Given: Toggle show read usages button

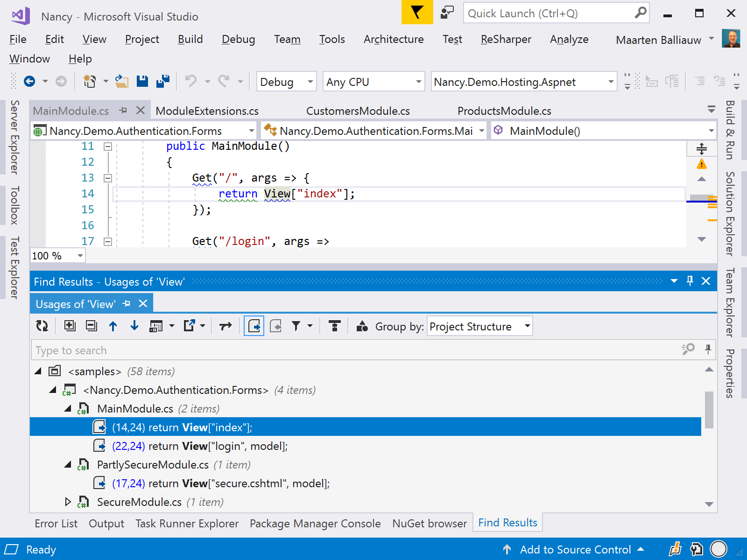Looking at the screenshot, I should pos(254,326).
